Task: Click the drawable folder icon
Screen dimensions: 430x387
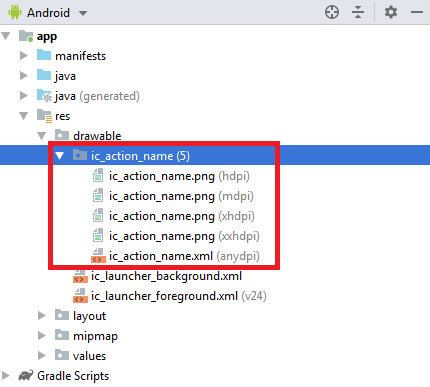Action: 62,135
